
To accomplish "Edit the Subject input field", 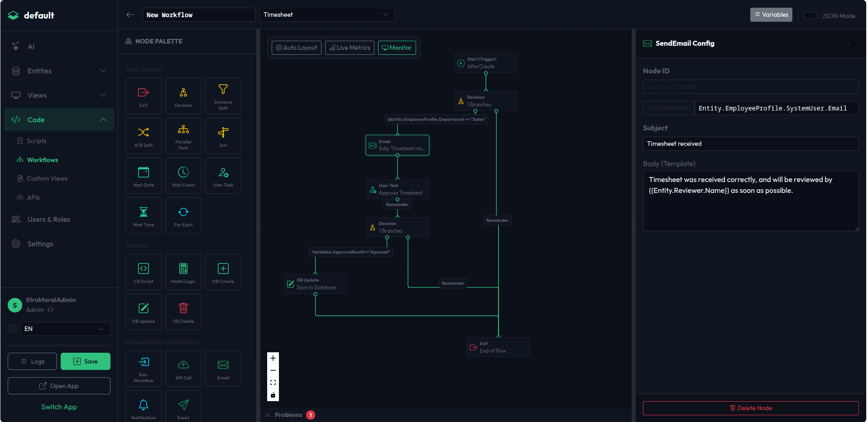I will click(x=751, y=144).
